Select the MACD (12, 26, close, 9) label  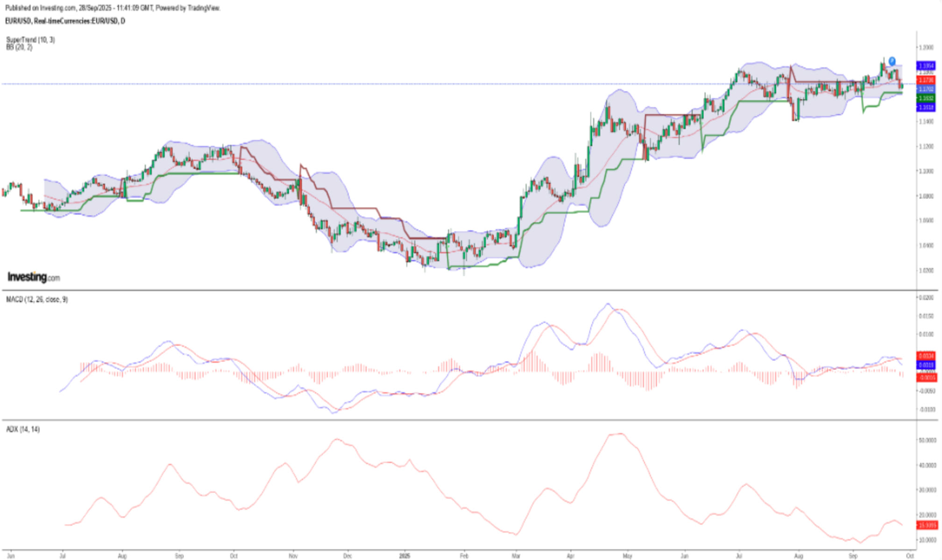click(x=37, y=300)
